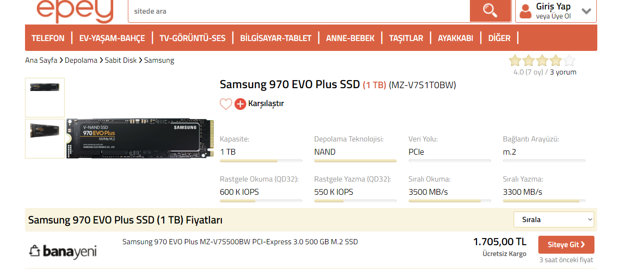Open the Samsung breadcrumb link
Screen dimensions: 644x273
(159, 60)
